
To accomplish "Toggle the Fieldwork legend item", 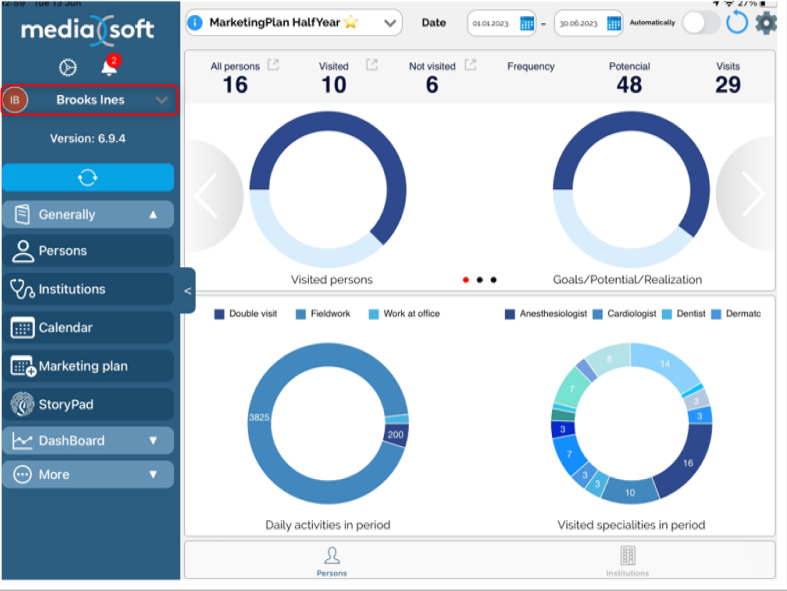I will [x=323, y=313].
